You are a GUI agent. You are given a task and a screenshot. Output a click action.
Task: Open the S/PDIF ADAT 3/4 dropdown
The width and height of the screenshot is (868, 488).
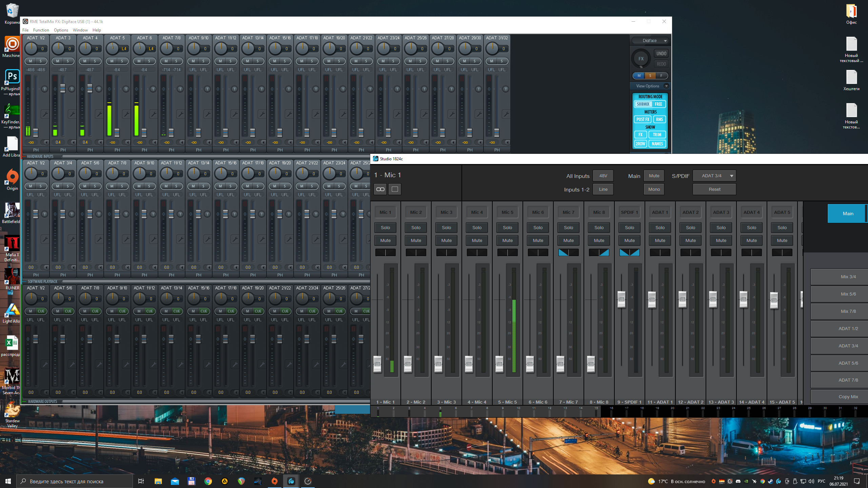[x=714, y=176]
